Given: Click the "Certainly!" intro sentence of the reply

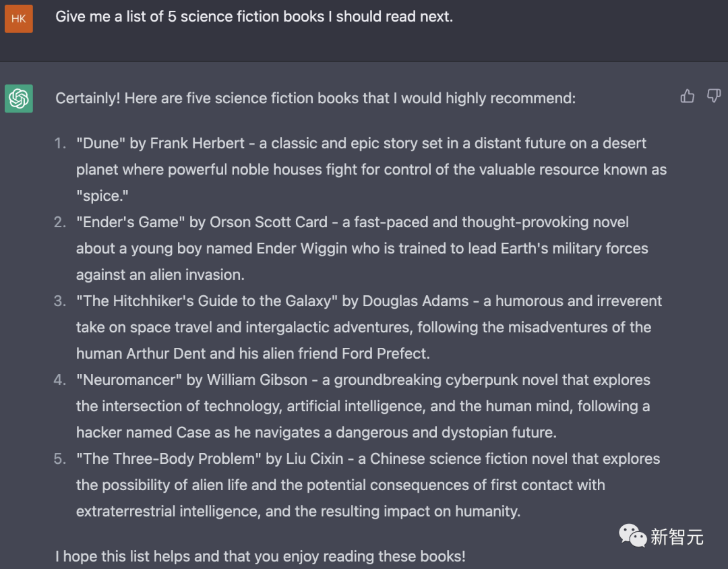Looking at the screenshot, I should (x=315, y=98).
